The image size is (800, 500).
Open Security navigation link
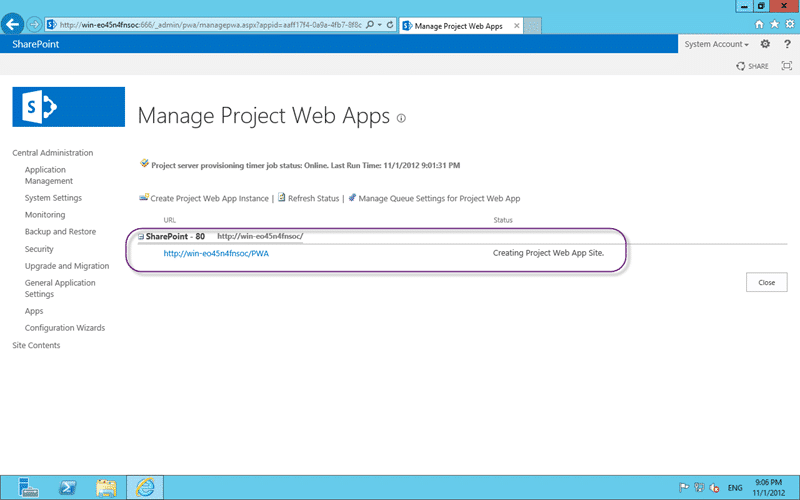tap(39, 248)
